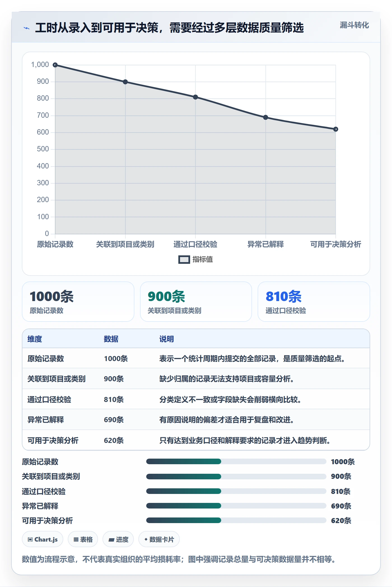Viewport: 392px width, 587px height.
Task: Select the 通过口径校验 row in the table
Action: pos(196,399)
